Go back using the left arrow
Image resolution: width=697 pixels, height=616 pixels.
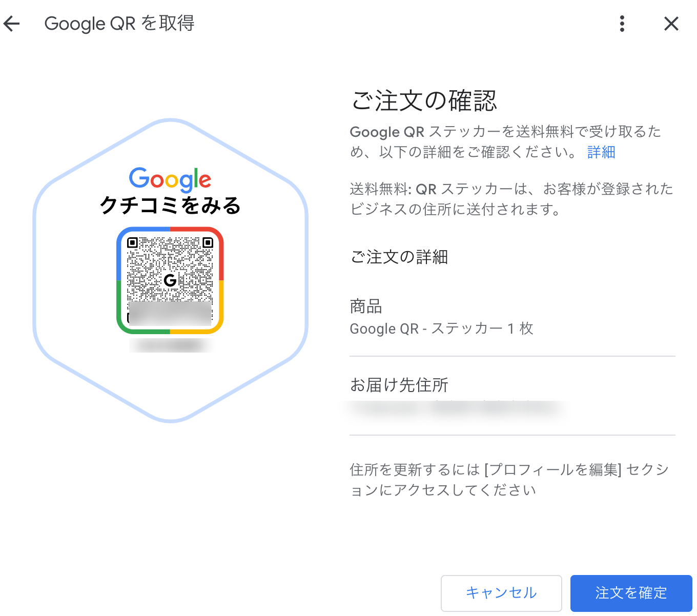tap(12, 24)
